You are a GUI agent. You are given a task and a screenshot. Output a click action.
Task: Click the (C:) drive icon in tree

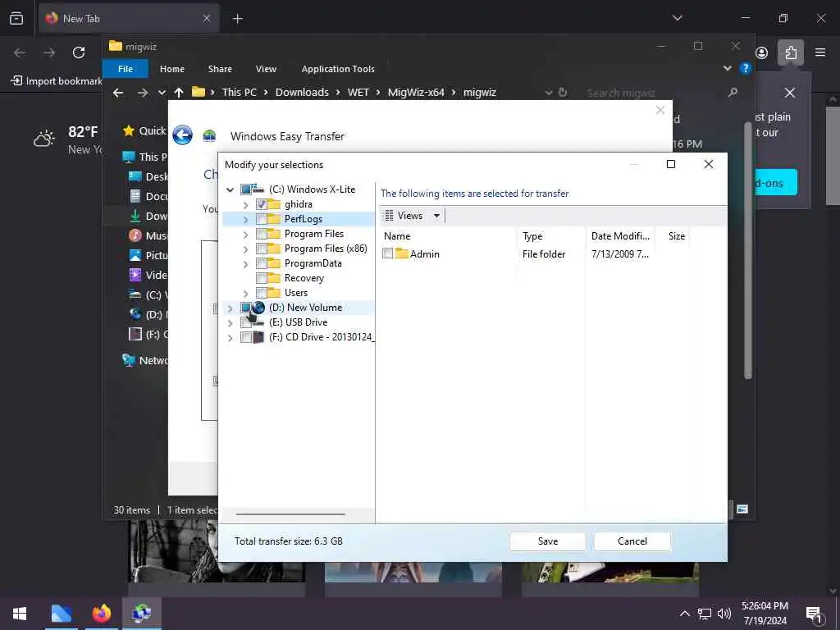point(258,189)
